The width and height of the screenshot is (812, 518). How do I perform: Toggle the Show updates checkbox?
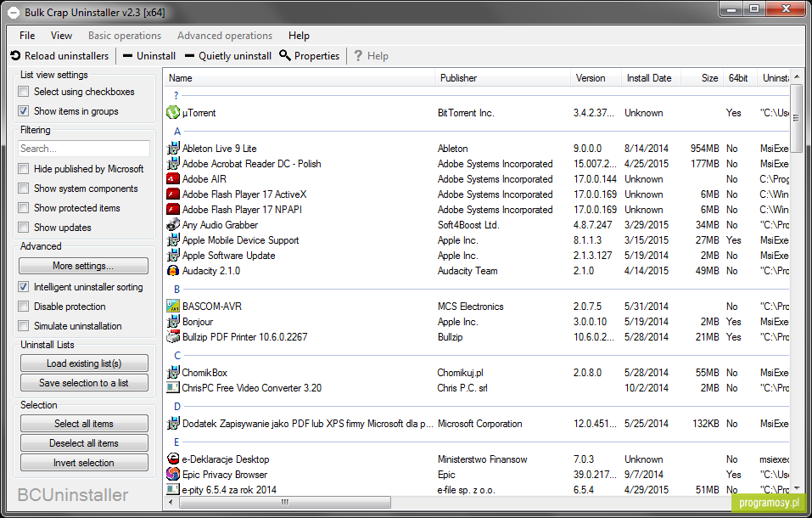(23, 228)
